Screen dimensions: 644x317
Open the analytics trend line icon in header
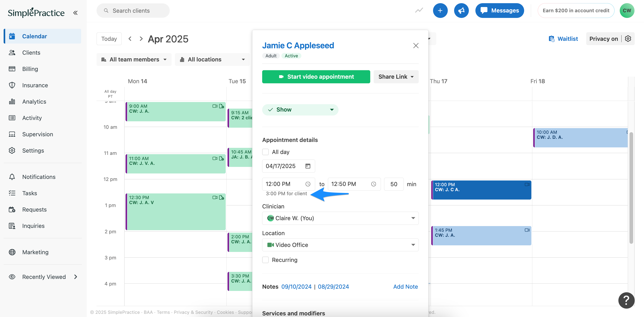[x=419, y=10]
